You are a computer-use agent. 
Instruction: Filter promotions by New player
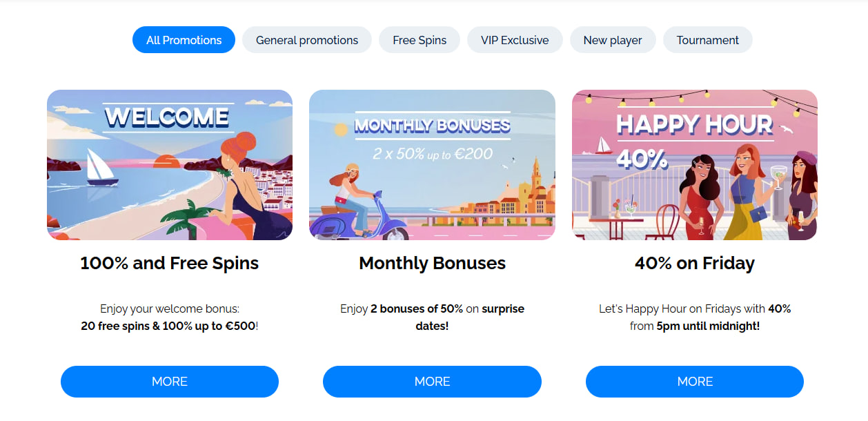[x=612, y=39]
